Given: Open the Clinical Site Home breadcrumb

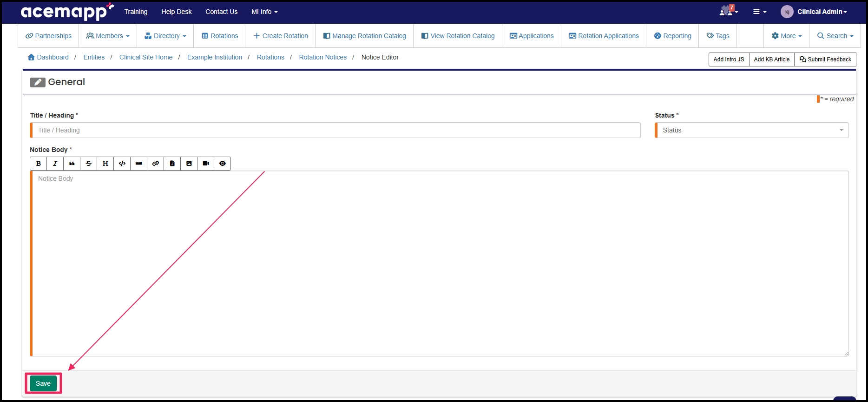Looking at the screenshot, I should point(146,57).
